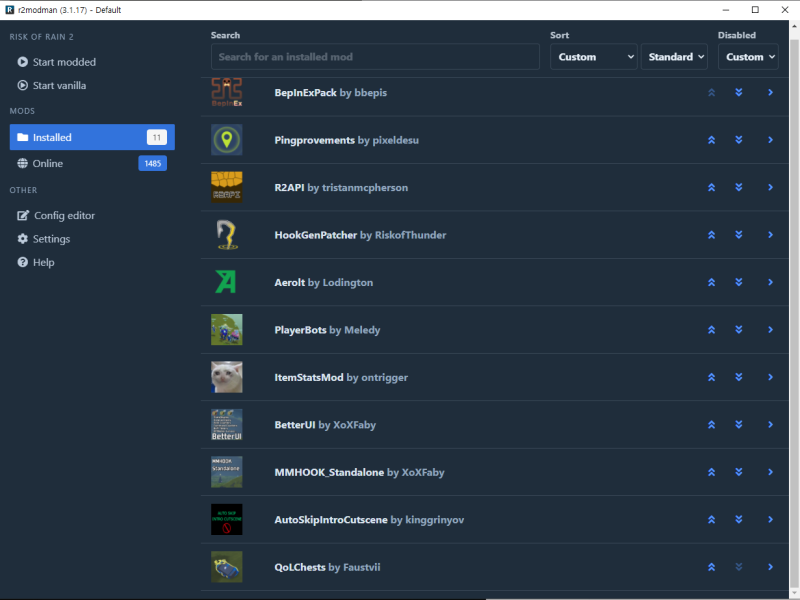Move HookGenPatcher down one position

pos(738,235)
